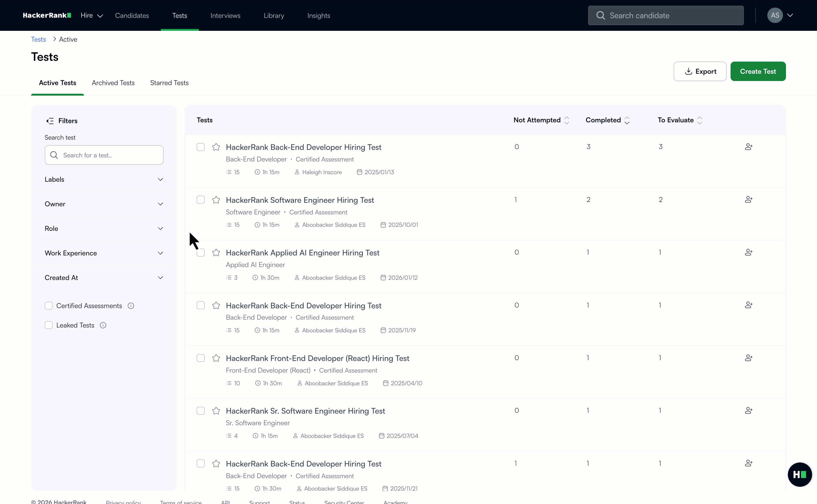Click the Search for a test field

coord(104,155)
